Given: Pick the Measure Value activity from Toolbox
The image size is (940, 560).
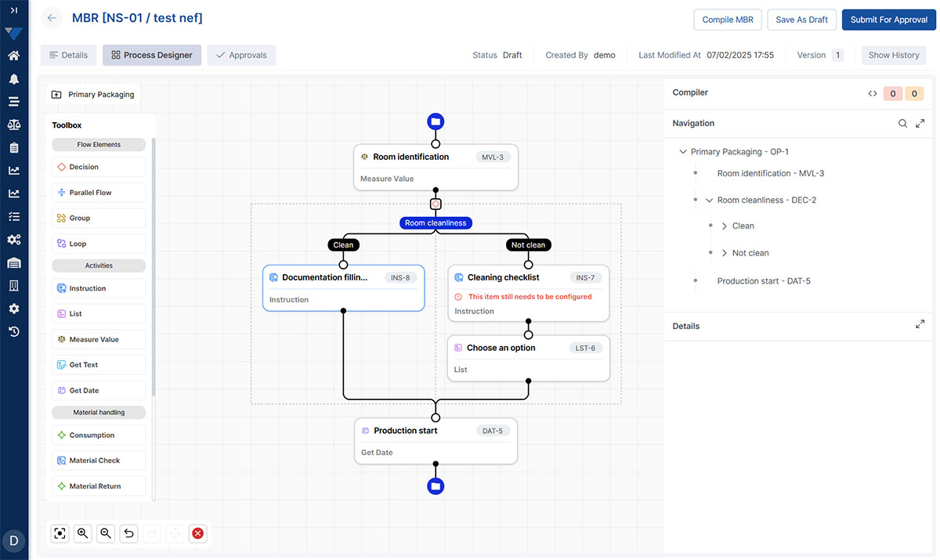Looking at the screenshot, I should (x=99, y=339).
